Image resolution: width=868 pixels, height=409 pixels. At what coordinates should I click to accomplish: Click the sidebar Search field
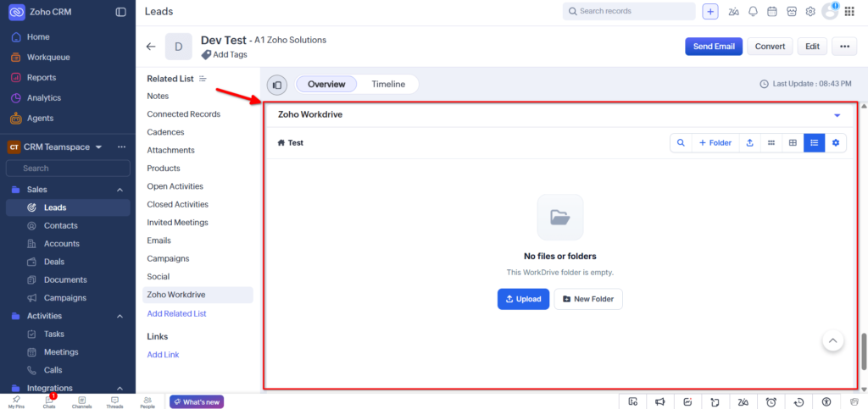coord(68,168)
